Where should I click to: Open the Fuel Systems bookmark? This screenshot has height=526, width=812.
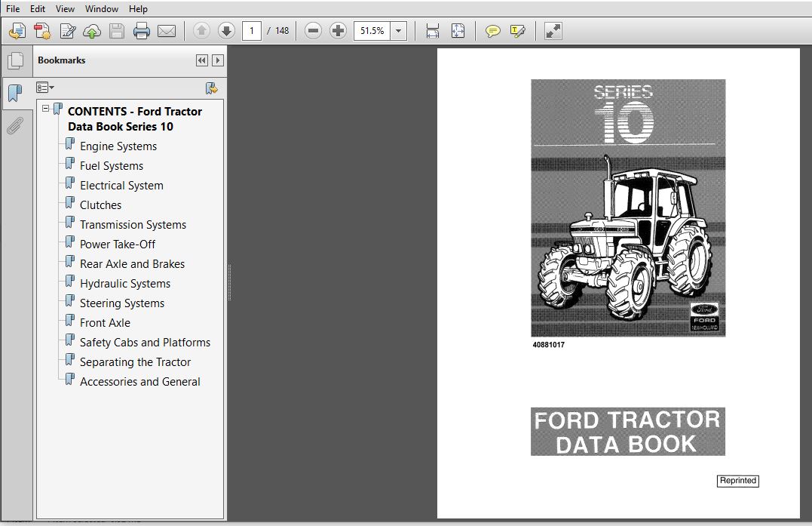112,166
